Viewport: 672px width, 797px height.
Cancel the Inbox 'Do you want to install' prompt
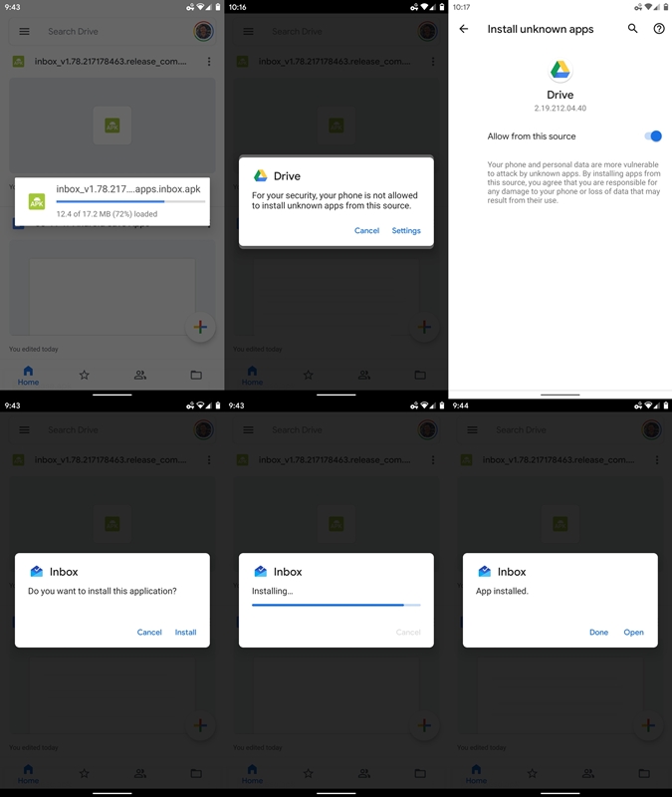coord(149,633)
